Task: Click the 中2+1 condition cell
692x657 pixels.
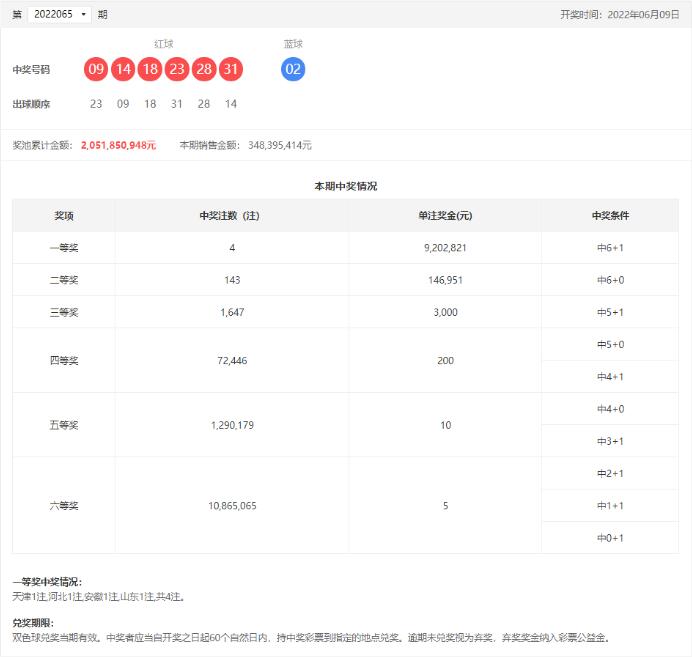Action: (610, 473)
